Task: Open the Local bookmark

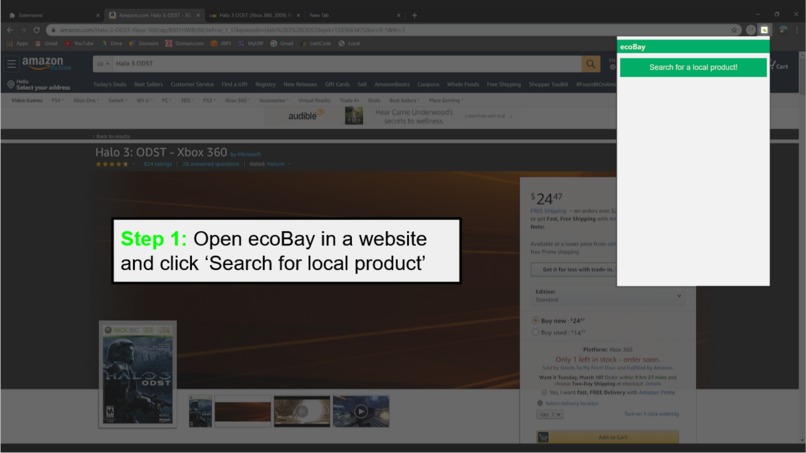Action: 350,44
